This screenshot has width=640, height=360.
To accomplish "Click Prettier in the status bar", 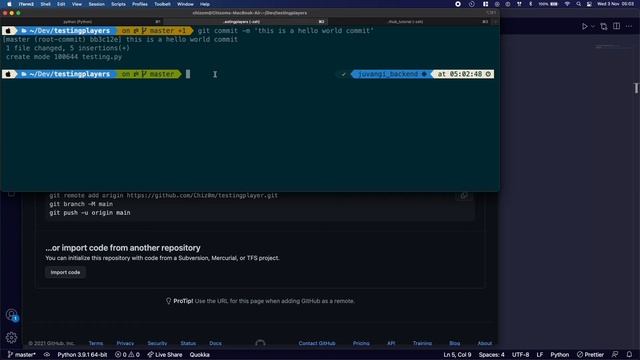I will click(590, 355).
